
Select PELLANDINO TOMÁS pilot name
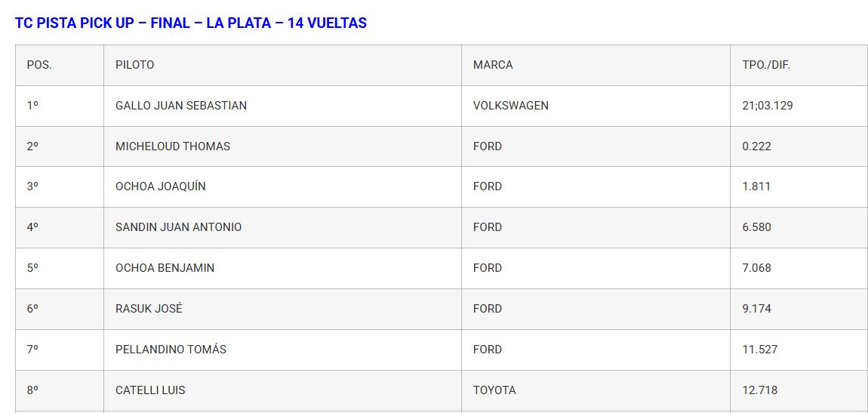(x=171, y=350)
